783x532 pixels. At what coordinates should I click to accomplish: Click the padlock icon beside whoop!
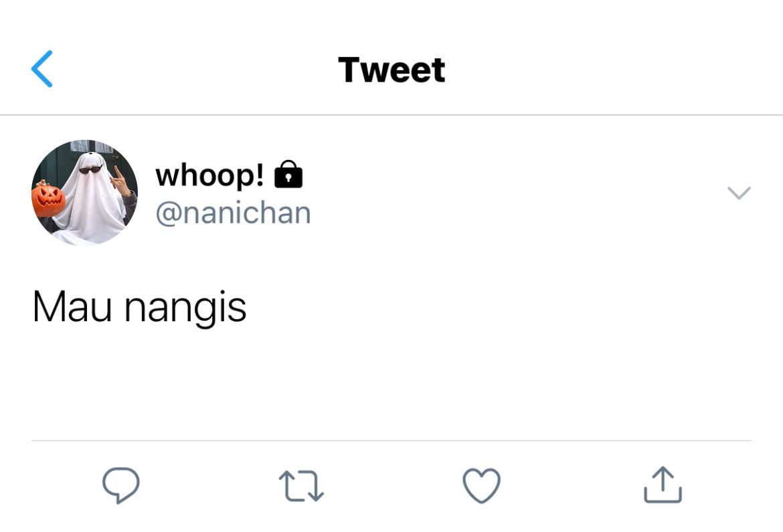point(288,174)
